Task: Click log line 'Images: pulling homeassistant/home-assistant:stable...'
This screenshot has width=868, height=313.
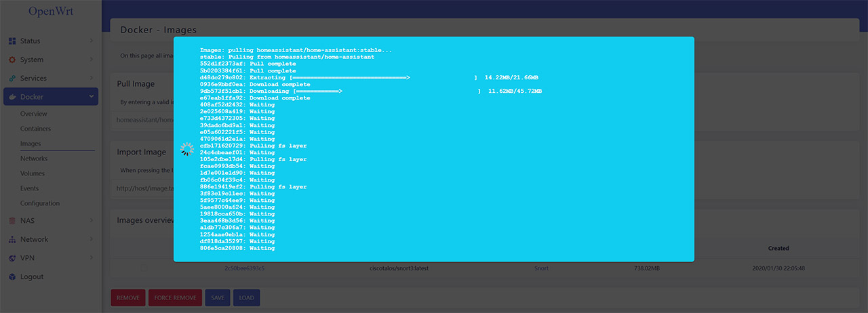Action: (296, 50)
